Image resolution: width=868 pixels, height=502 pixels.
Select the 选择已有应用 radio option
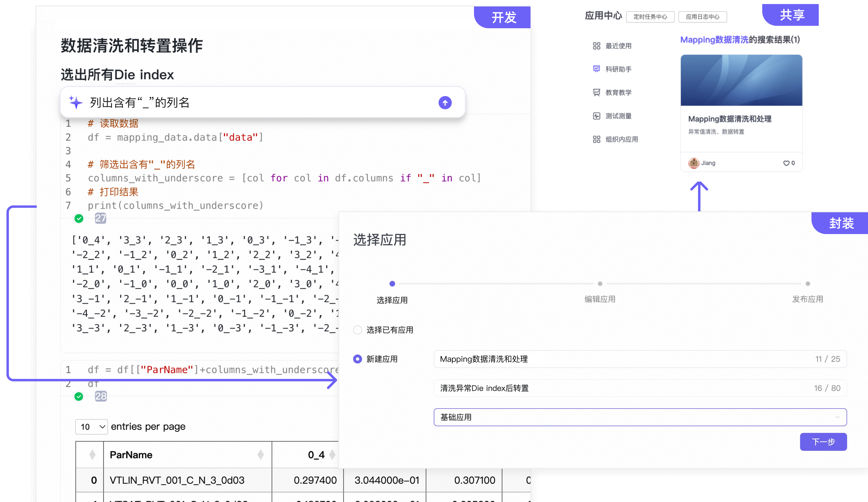[x=357, y=330]
